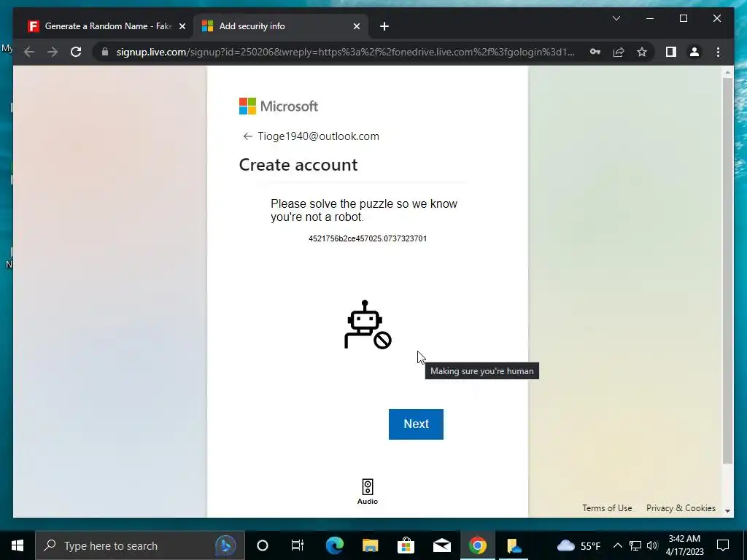This screenshot has height=560, width=747.
Task: Click the robot puzzle image
Action: pos(368,324)
